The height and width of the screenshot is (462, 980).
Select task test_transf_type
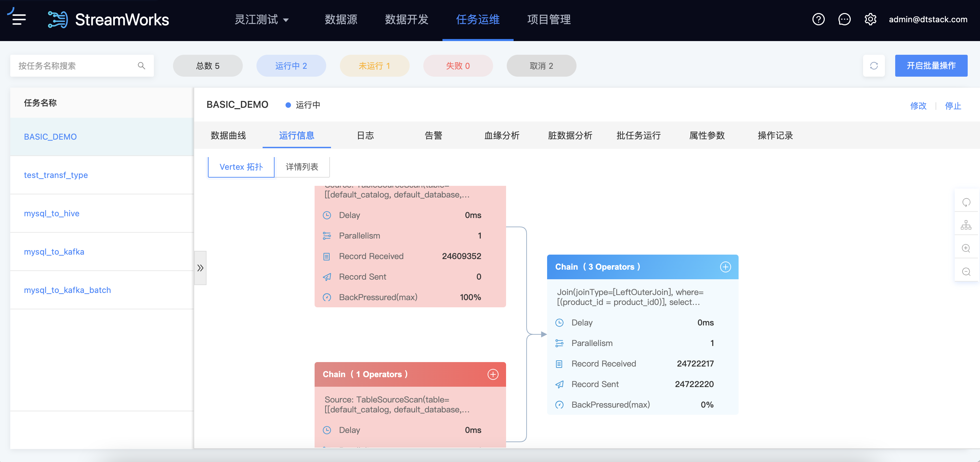(x=102, y=175)
